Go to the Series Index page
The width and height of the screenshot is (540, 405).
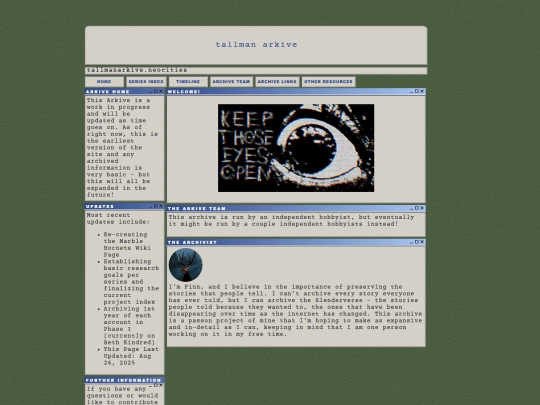[x=146, y=82]
